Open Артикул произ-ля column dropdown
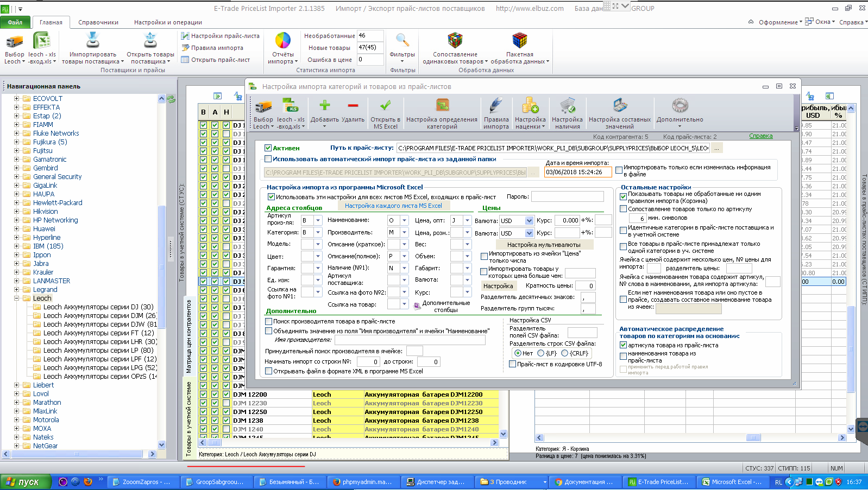 318,220
